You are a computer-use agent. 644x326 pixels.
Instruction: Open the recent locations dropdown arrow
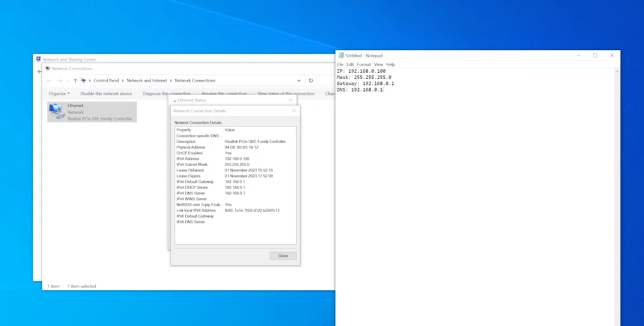click(67, 81)
